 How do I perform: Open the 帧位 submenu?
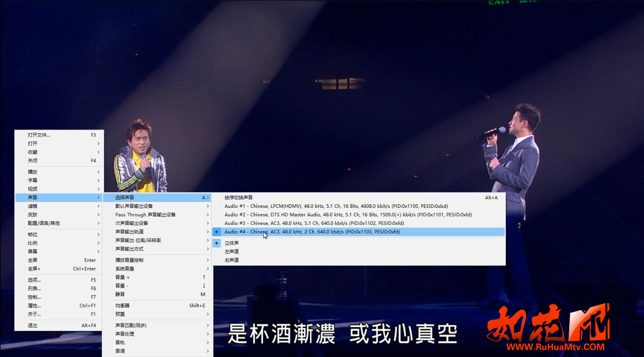coord(59,234)
